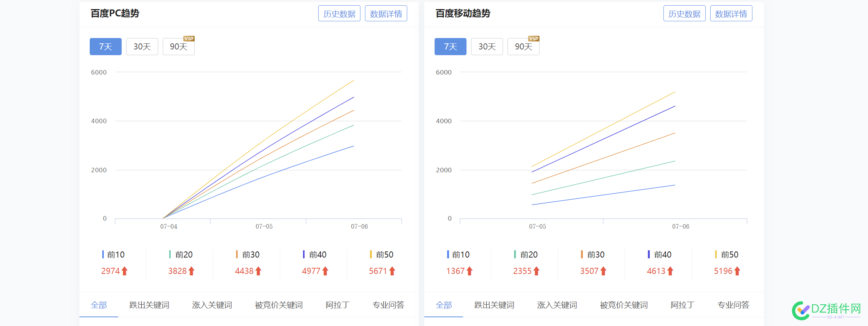Select 90天 VIP range in 百度PC趋势
The height and width of the screenshot is (326, 868).
tap(179, 46)
